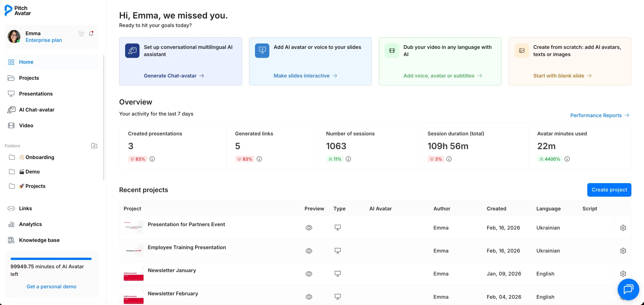The image size is (644, 305).
Task: Click info icon beside Generated links percentage
Action: pos(259,159)
